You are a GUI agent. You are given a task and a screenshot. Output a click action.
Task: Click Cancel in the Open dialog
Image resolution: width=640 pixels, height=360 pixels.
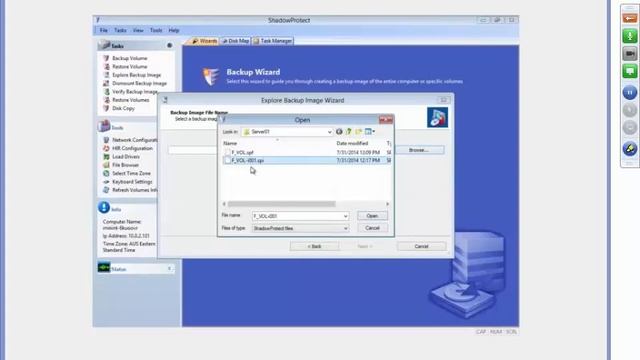[372, 228]
